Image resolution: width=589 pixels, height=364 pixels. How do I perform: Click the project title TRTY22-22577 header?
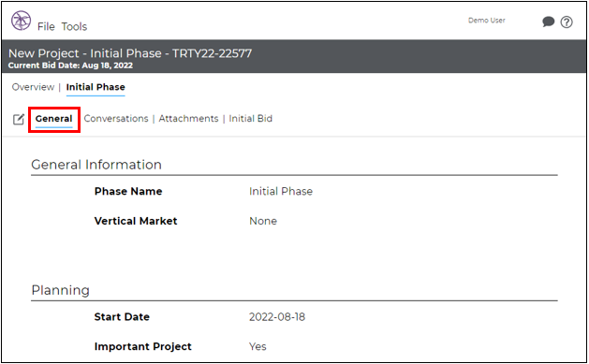coord(130,53)
